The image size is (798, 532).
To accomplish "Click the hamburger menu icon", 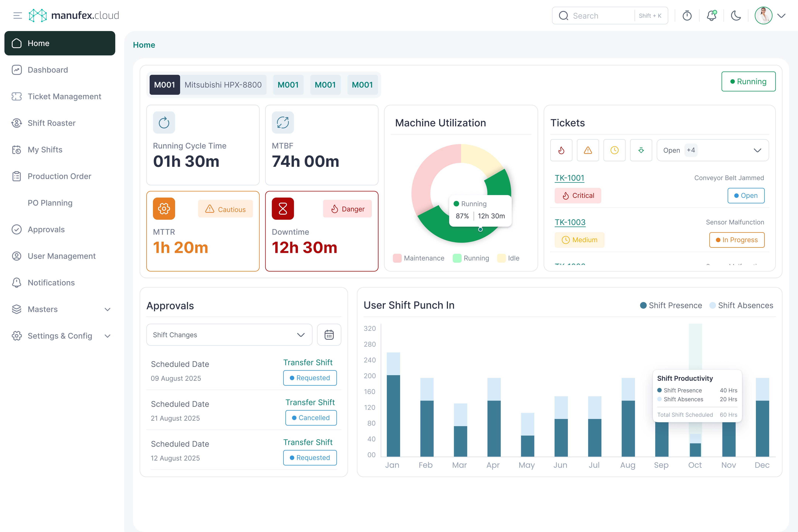I will point(17,16).
